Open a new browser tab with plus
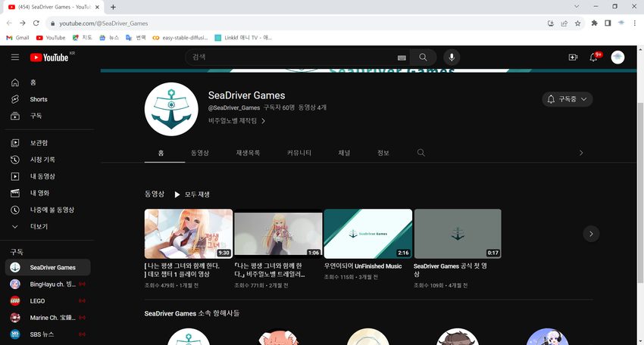The image size is (644, 345). [x=113, y=7]
